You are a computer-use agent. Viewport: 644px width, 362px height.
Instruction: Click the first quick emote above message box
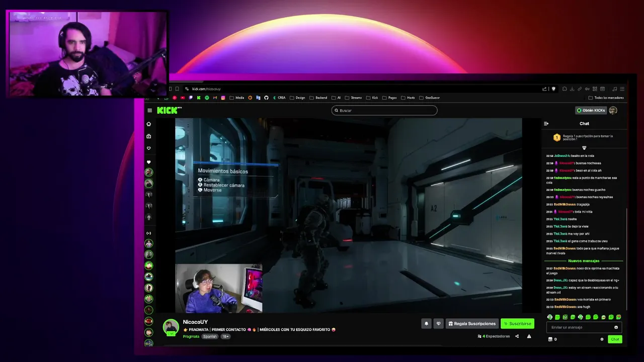point(550,317)
